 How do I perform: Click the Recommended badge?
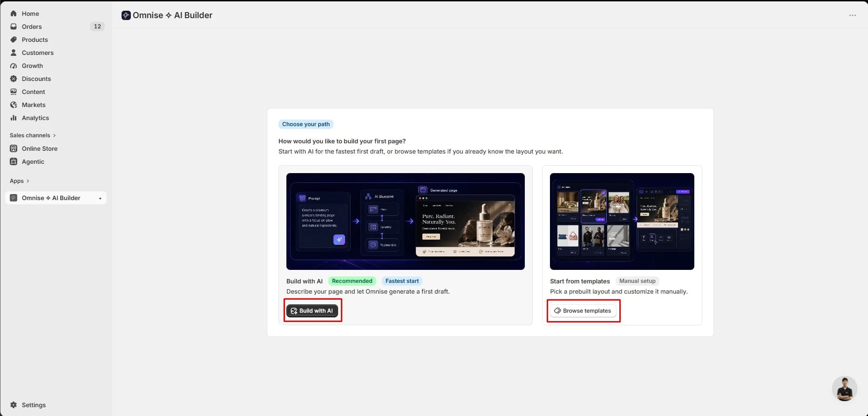coord(352,281)
